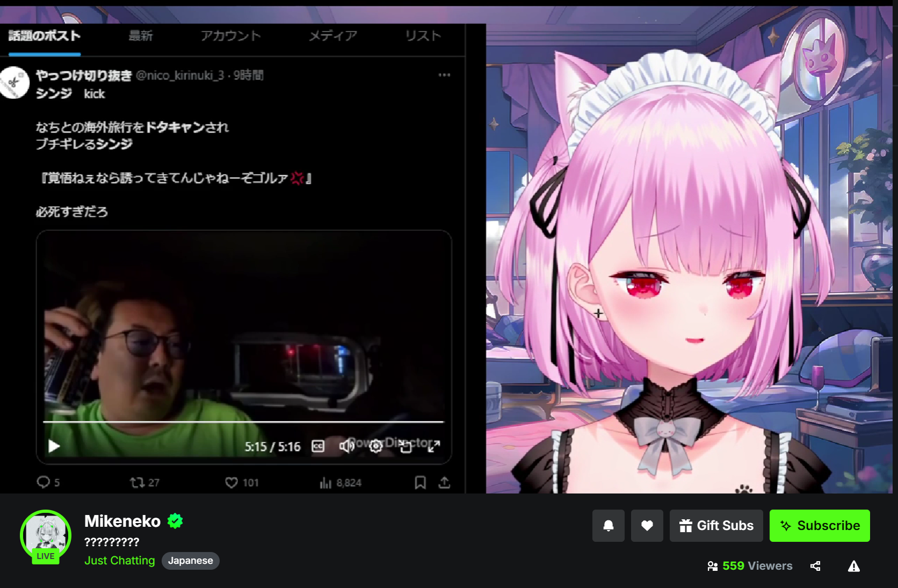Image resolution: width=898 pixels, height=588 pixels.
Task: Select the 話題のポスト tab
Action: [45, 36]
